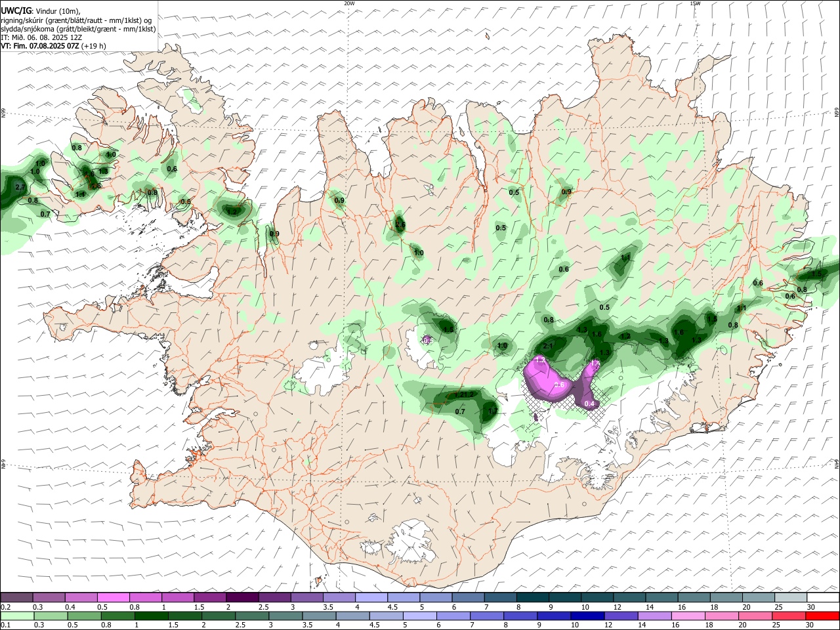Select the 'IT: Mið. 06. 08. 2025 12Z' line
This screenshot has height=630, width=840.
[x=41, y=37]
